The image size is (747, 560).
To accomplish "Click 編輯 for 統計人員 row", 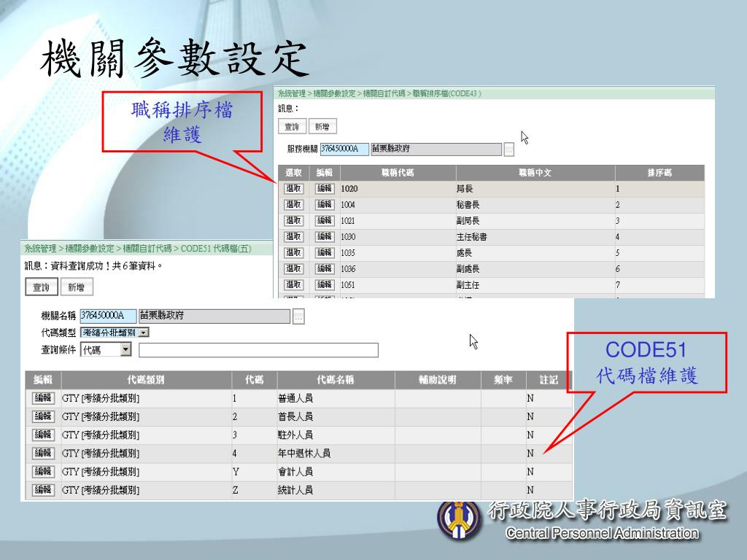I will [43, 490].
